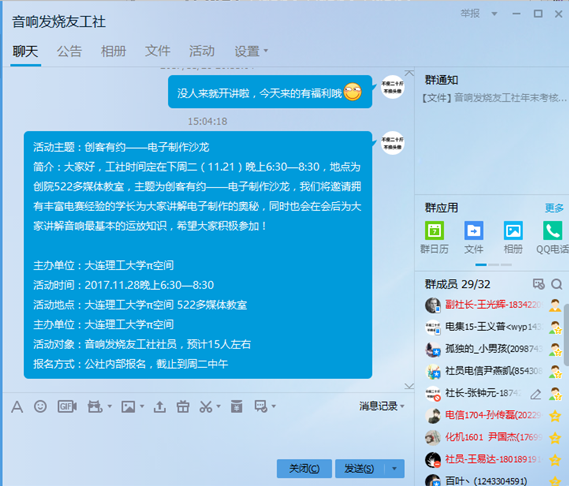Click the 群成员 29/32 header
The width and height of the screenshot is (569, 486).
point(457,284)
